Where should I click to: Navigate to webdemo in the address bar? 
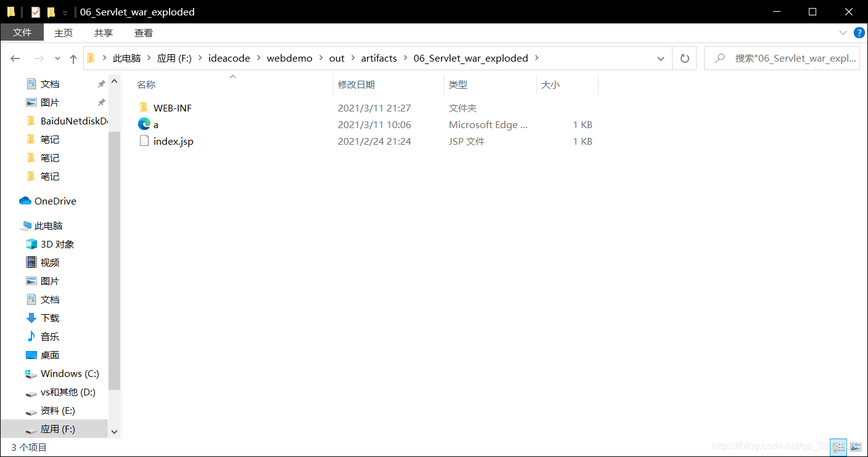(x=290, y=58)
